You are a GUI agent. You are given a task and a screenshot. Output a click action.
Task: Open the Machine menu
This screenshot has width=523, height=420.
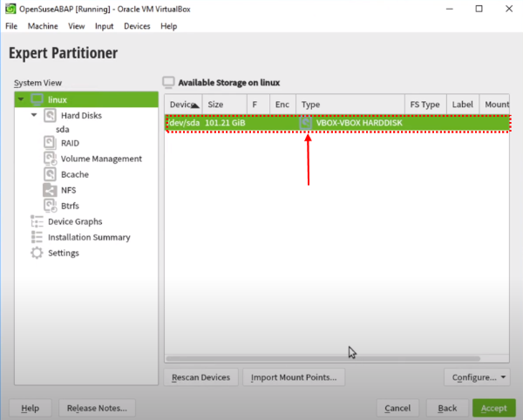(43, 26)
